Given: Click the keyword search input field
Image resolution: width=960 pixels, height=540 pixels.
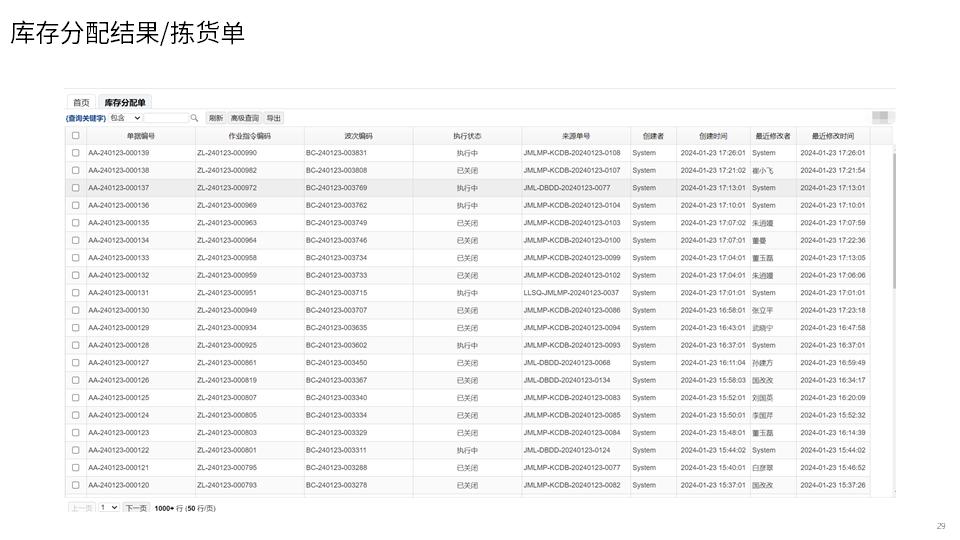Looking at the screenshot, I should click(x=166, y=118).
